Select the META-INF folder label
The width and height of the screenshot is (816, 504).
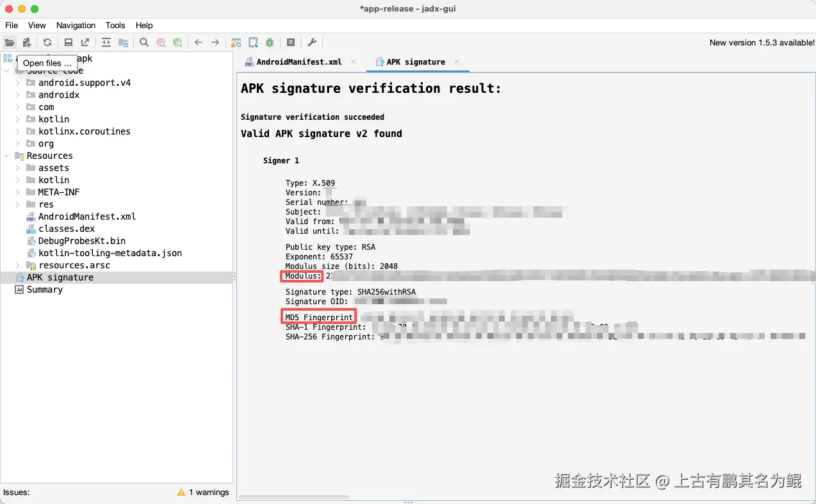point(59,192)
